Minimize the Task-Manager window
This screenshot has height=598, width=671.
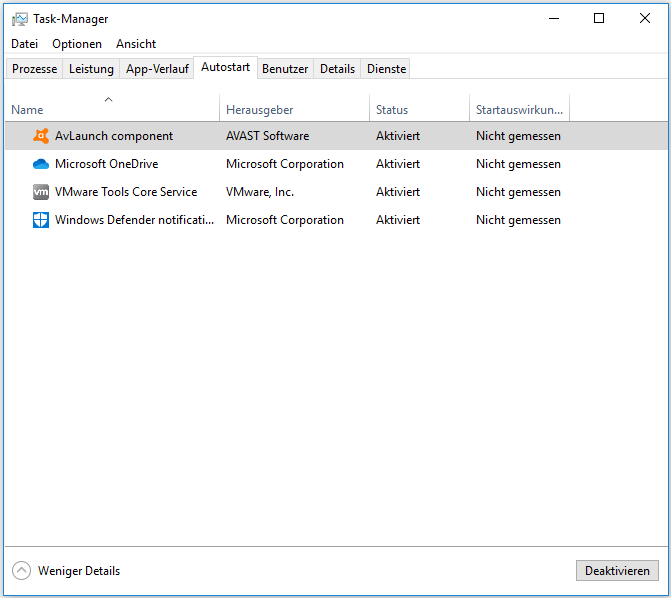pos(554,18)
